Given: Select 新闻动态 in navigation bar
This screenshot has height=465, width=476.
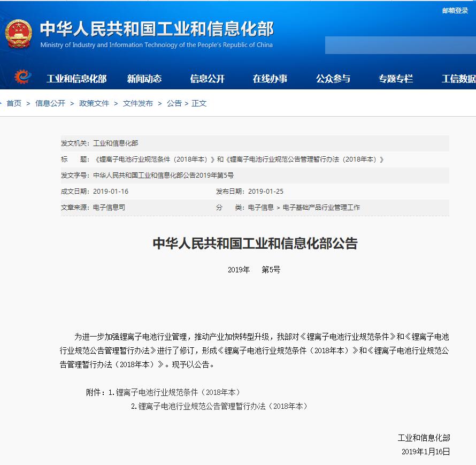Looking at the screenshot, I should [144, 79].
